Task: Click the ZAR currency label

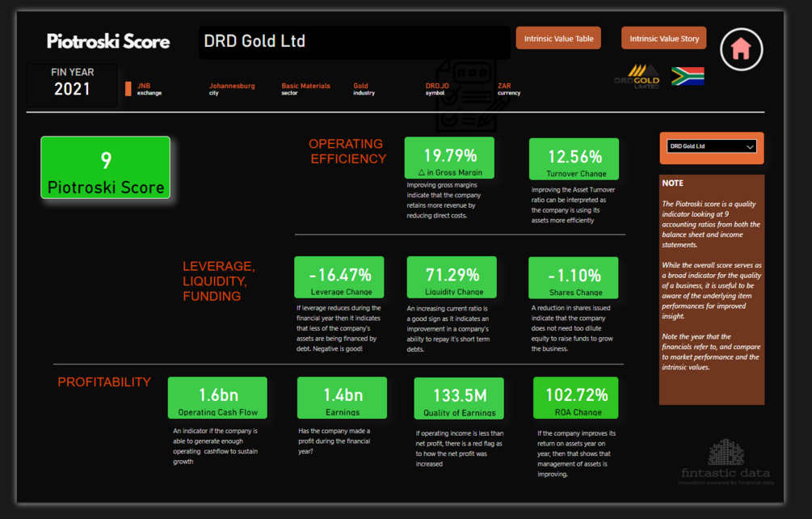Action: point(509,89)
